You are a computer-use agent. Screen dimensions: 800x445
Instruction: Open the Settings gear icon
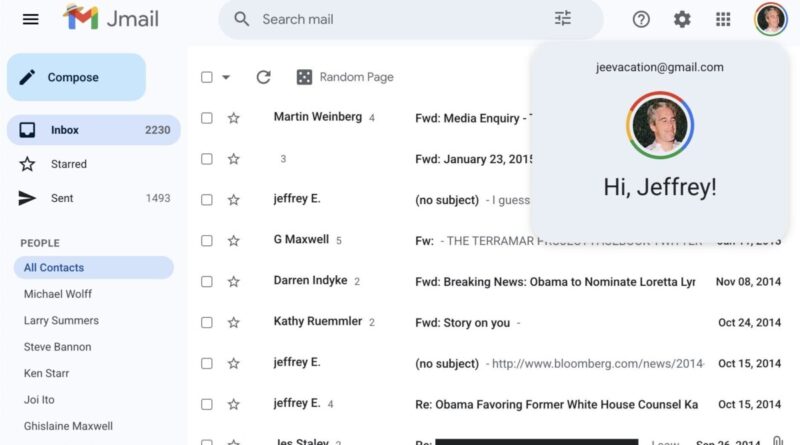(682, 19)
